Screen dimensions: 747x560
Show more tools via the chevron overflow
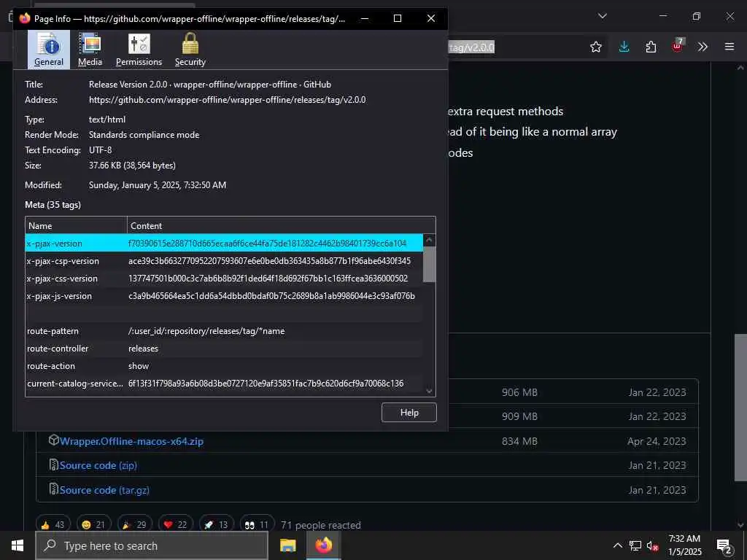point(703,47)
